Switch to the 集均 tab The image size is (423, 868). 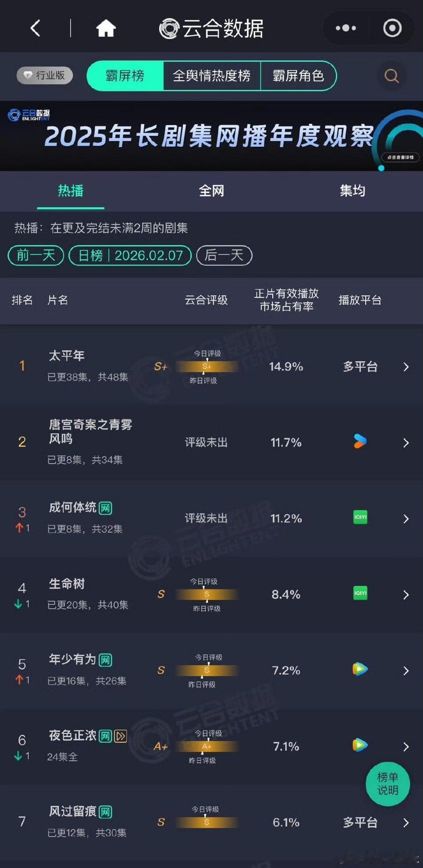pos(352,191)
